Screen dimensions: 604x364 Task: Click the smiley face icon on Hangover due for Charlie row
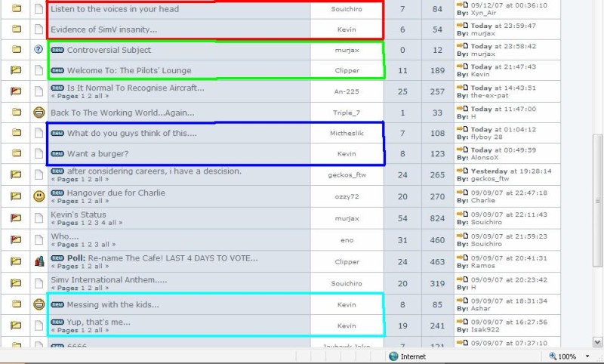click(x=39, y=196)
